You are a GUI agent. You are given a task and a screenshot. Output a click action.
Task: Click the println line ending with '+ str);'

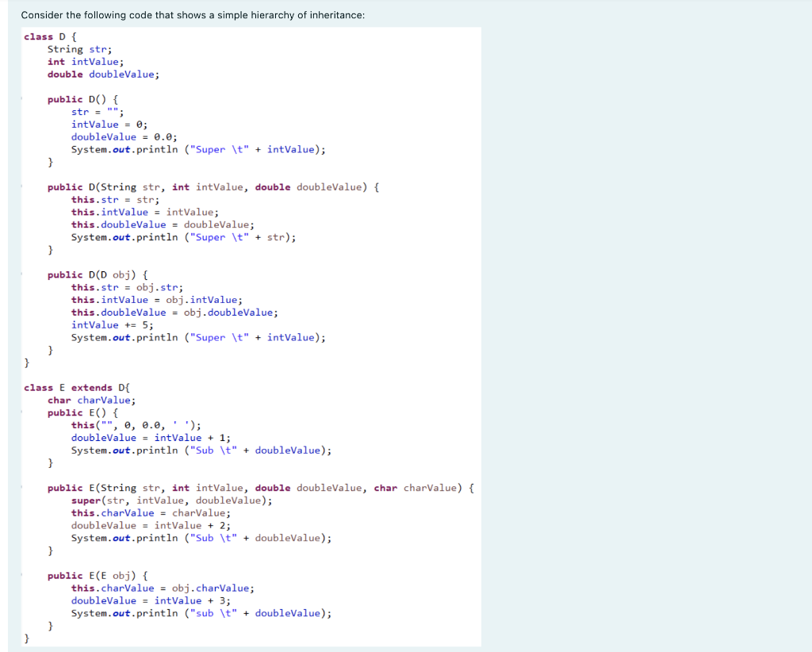tap(184, 237)
